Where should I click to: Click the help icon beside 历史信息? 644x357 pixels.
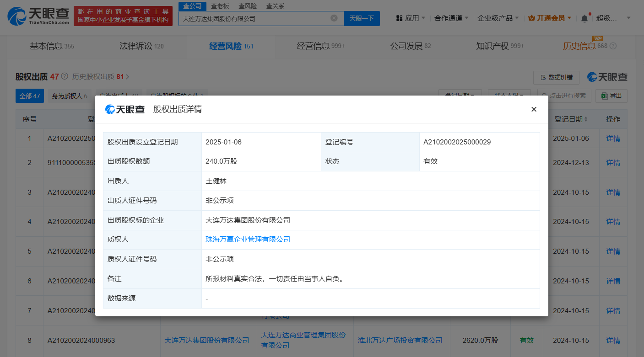pos(613,46)
